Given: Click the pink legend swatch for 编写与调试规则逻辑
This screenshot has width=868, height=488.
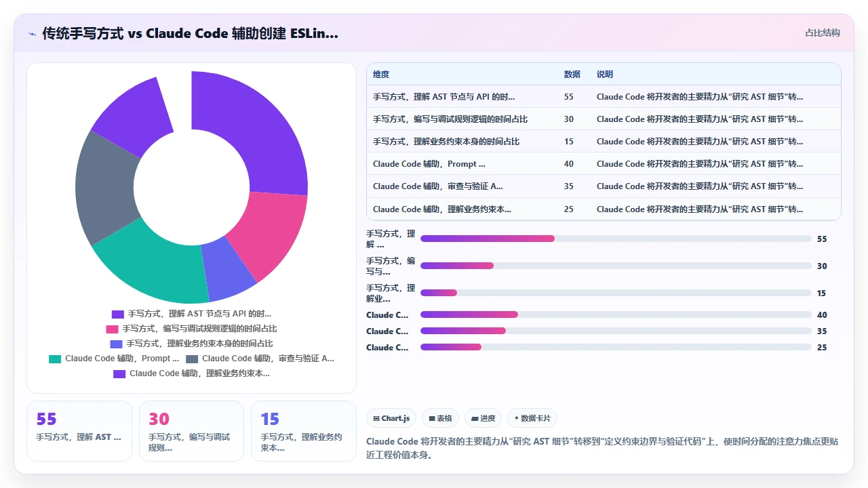Looking at the screenshot, I should (112, 329).
